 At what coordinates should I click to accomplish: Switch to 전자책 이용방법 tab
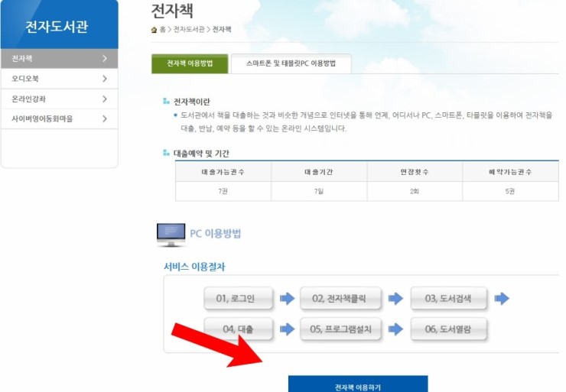point(190,64)
